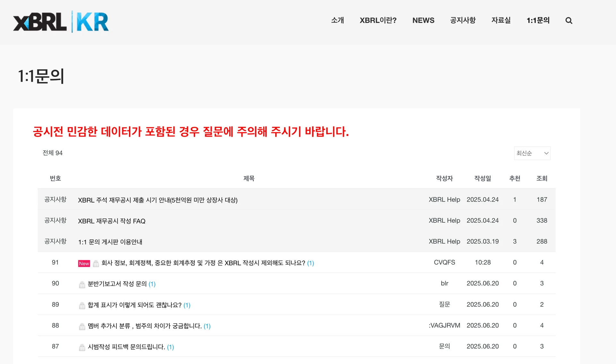Image resolution: width=616 pixels, height=364 pixels.
Task: Go to the NEWS menu
Action: pos(423,21)
